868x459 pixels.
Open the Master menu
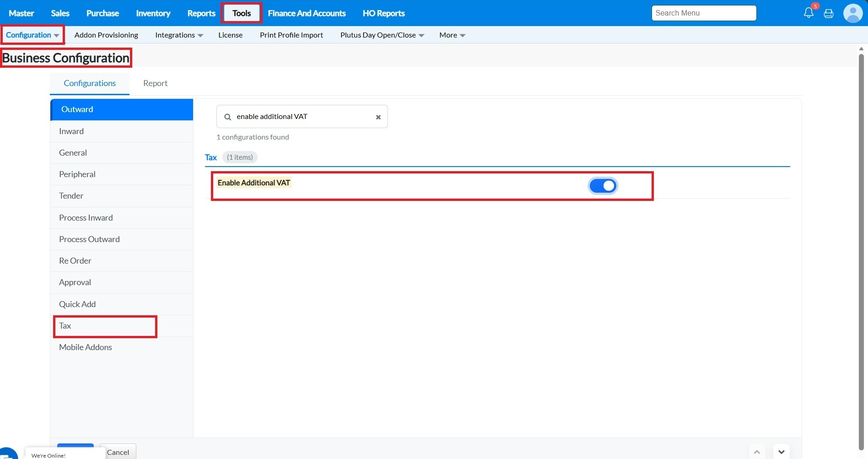(x=22, y=13)
